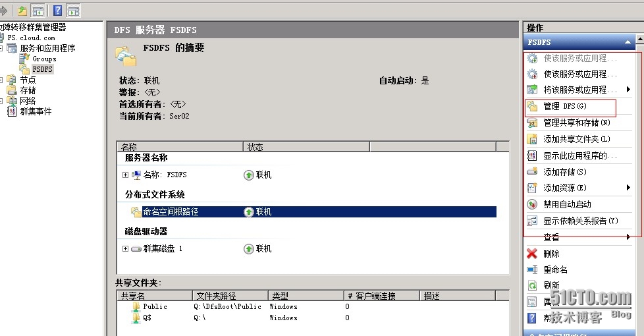Sort by # 客户端连接 column header
Viewport: 644px width, 336px height.
[381, 296]
